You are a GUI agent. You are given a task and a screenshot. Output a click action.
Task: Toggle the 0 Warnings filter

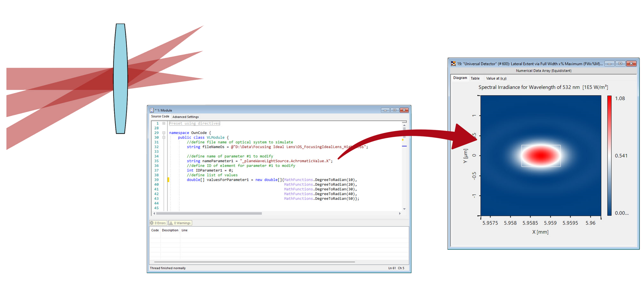[x=180, y=223]
